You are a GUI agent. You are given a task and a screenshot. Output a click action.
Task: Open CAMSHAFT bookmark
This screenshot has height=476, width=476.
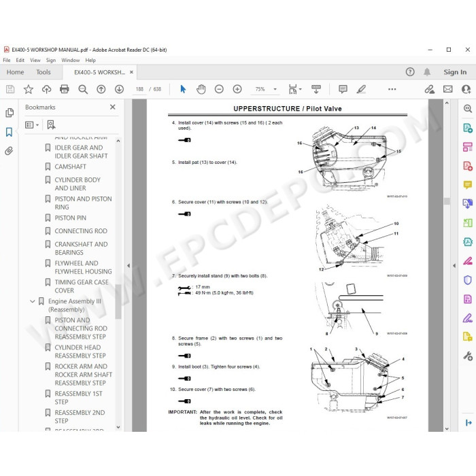[x=71, y=167]
